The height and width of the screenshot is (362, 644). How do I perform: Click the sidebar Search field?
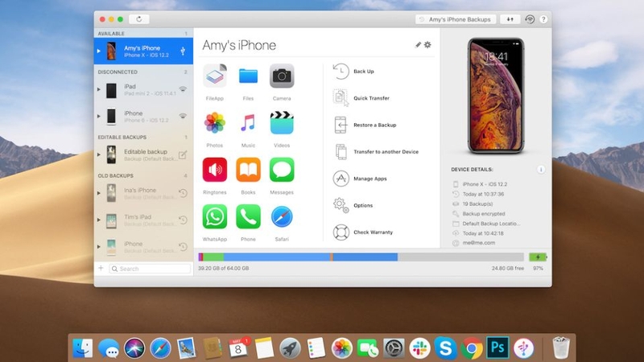coord(150,269)
